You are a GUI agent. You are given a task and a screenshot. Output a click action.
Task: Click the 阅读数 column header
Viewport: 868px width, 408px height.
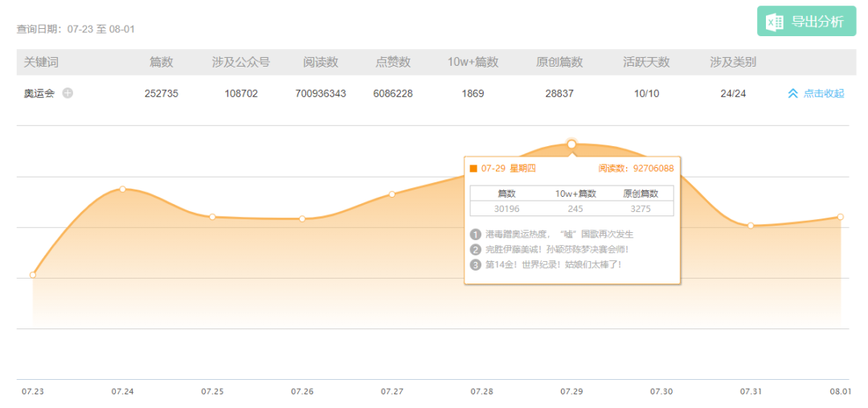321,63
